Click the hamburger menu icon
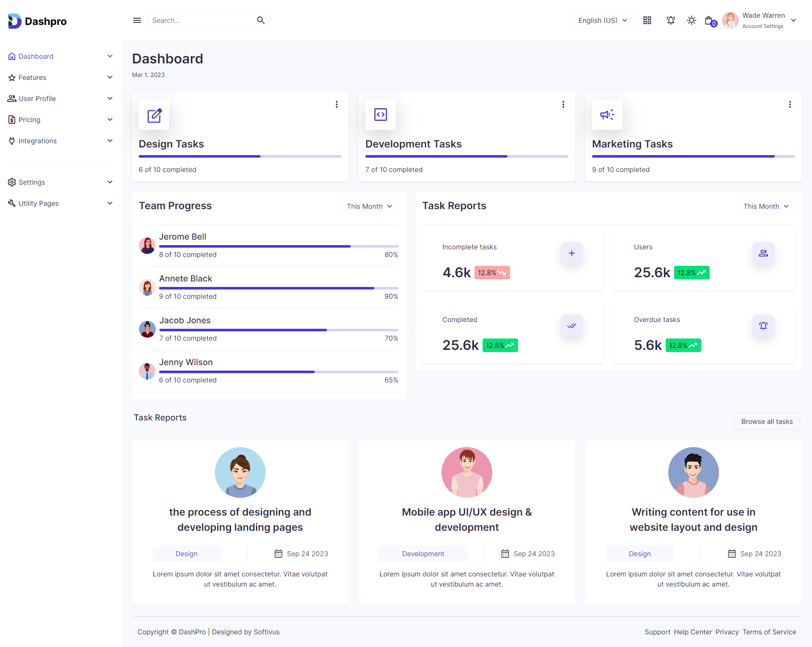Image resolution: width=812 pixels, height=647 pixels. click(137, 20)
